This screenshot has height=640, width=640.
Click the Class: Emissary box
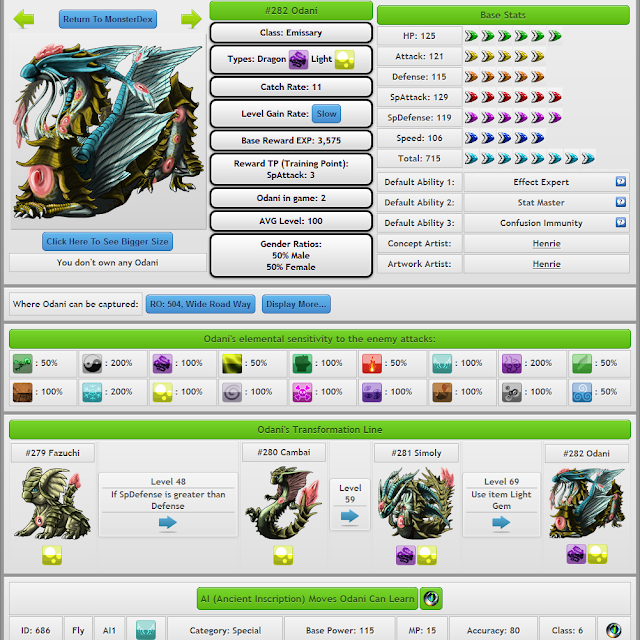pyautogui.click(x=291, y=33)
